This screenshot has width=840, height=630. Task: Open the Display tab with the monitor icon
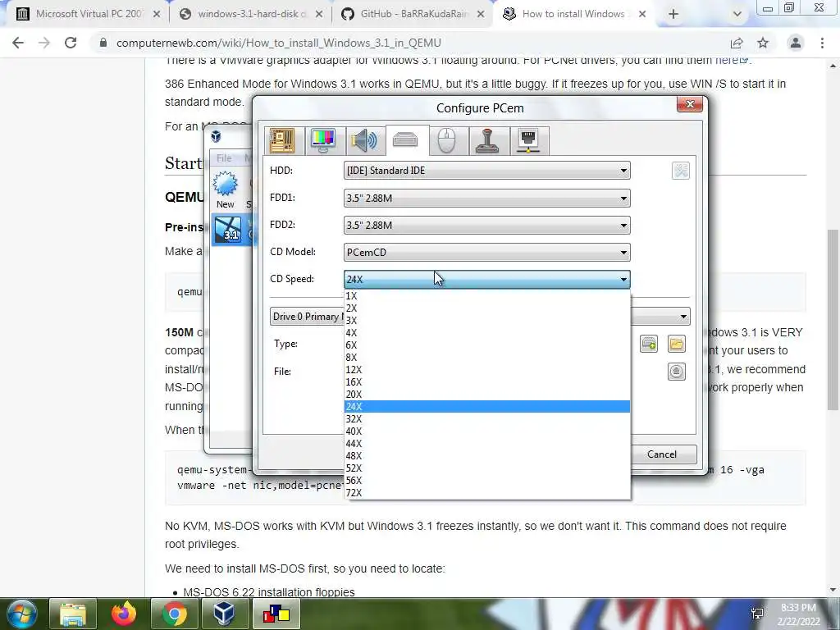click(x=323, y=141)
